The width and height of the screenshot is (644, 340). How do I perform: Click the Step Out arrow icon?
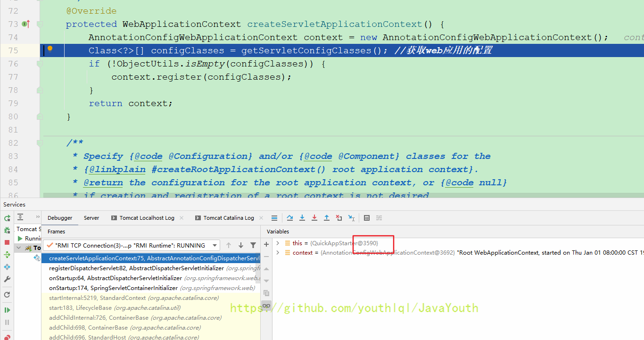327,218
